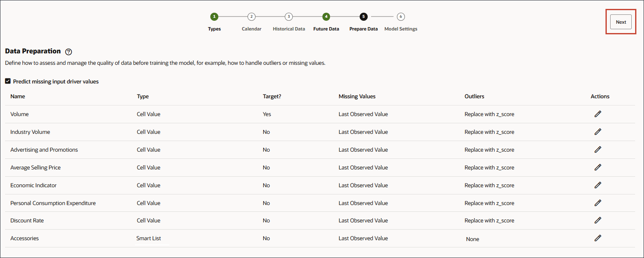Uncheck Predict missing input driver values
This screenshot has height=258, width=644.
point(8,81)
